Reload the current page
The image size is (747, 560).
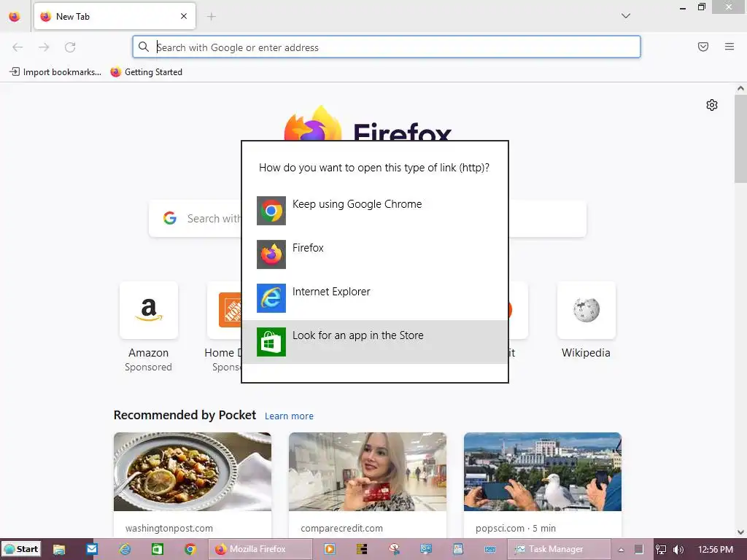(x=70, y=47)
